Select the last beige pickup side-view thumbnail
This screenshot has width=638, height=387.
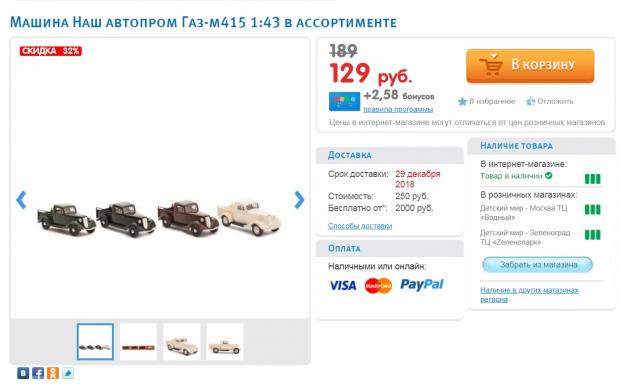[x=225, y=342]
